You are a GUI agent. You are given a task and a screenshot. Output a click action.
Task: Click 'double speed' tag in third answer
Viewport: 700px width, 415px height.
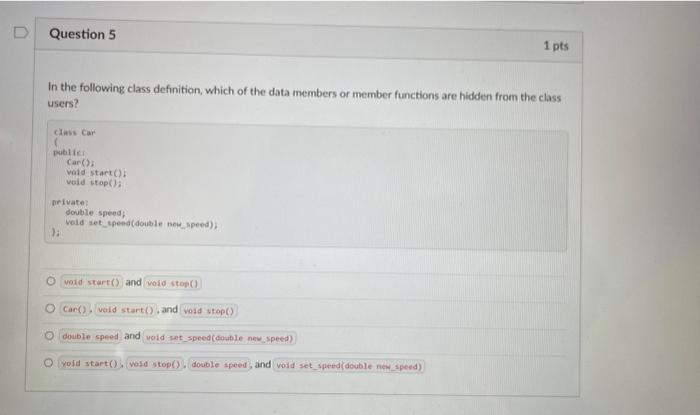pos(90,336)
